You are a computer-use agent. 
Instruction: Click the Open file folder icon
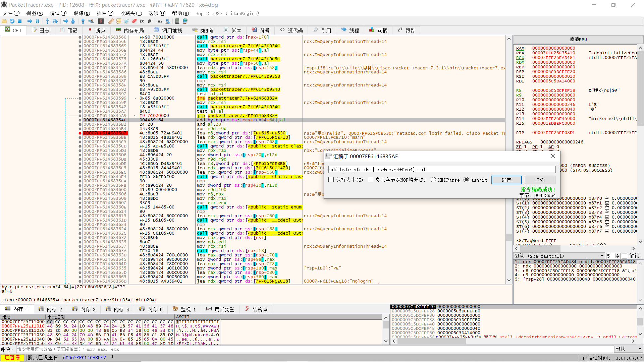tap(4, 21)
